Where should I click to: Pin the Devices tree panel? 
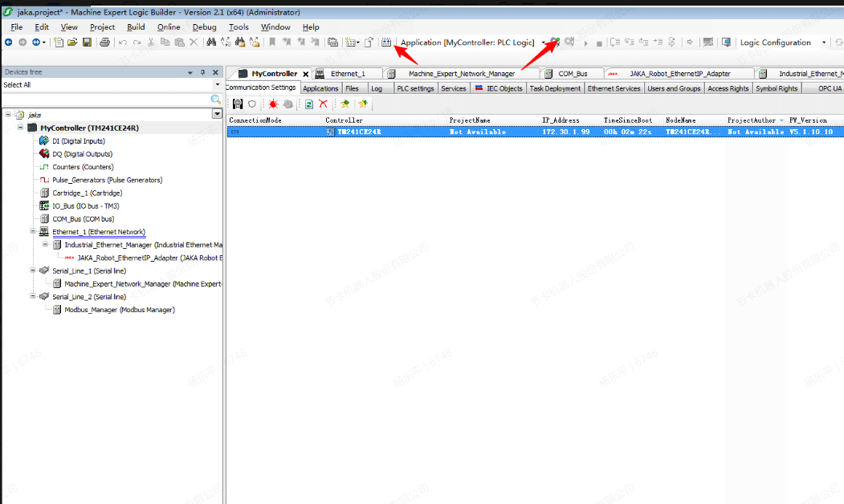[x=202, y=72]
